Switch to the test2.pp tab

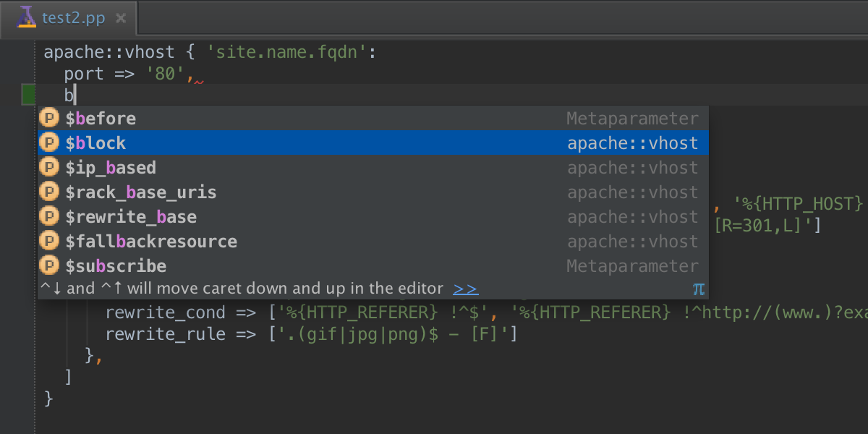74,17
